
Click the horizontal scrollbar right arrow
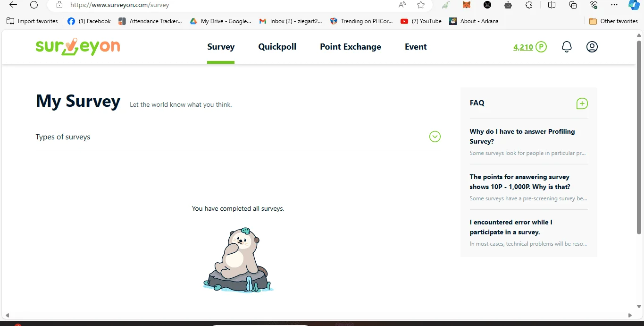pyautogui.click(x=630, y=315)
